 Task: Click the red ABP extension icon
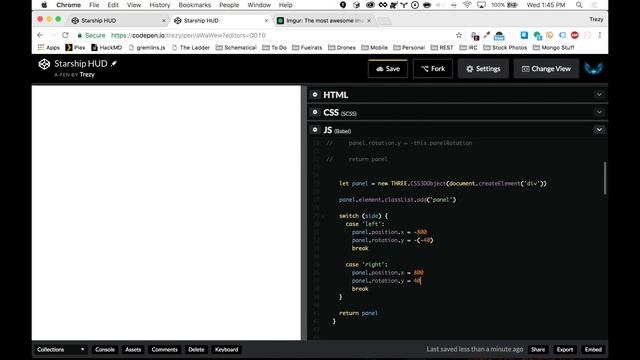[575, 36]
